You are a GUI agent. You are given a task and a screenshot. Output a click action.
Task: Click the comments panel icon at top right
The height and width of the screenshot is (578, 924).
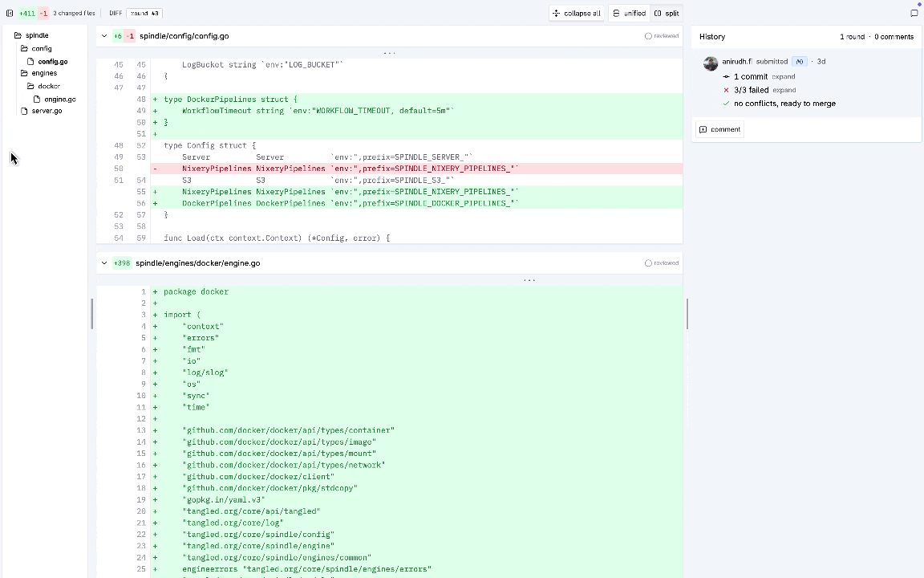point(914,13)
